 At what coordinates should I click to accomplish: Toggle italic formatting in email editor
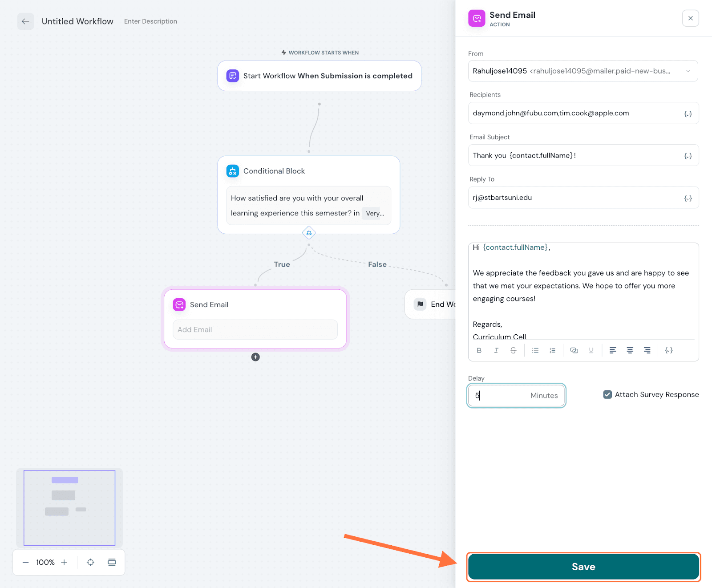(x=496, y=350)
